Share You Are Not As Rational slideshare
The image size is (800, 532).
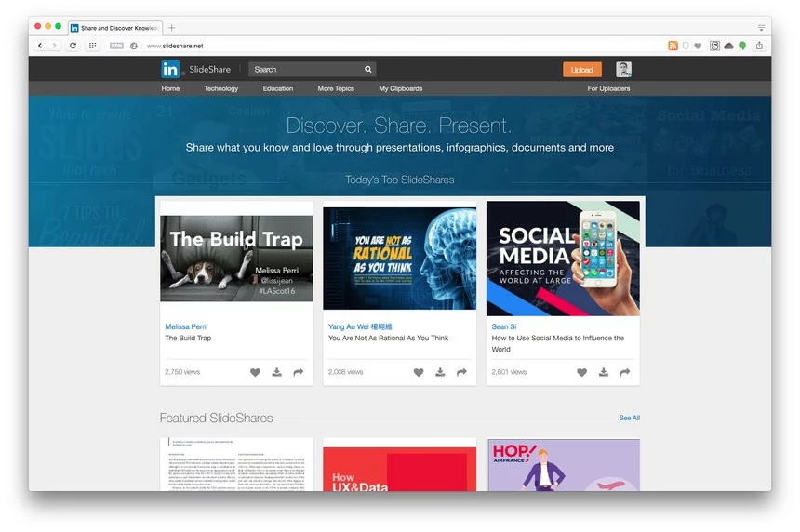tap(461, 372)
